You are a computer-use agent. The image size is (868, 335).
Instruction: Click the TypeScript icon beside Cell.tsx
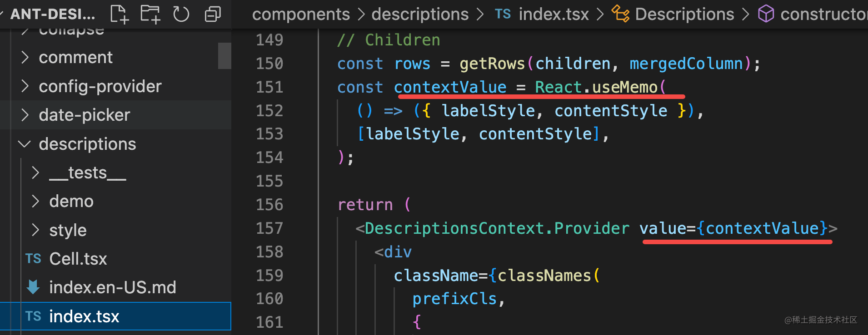click(33, 259)
